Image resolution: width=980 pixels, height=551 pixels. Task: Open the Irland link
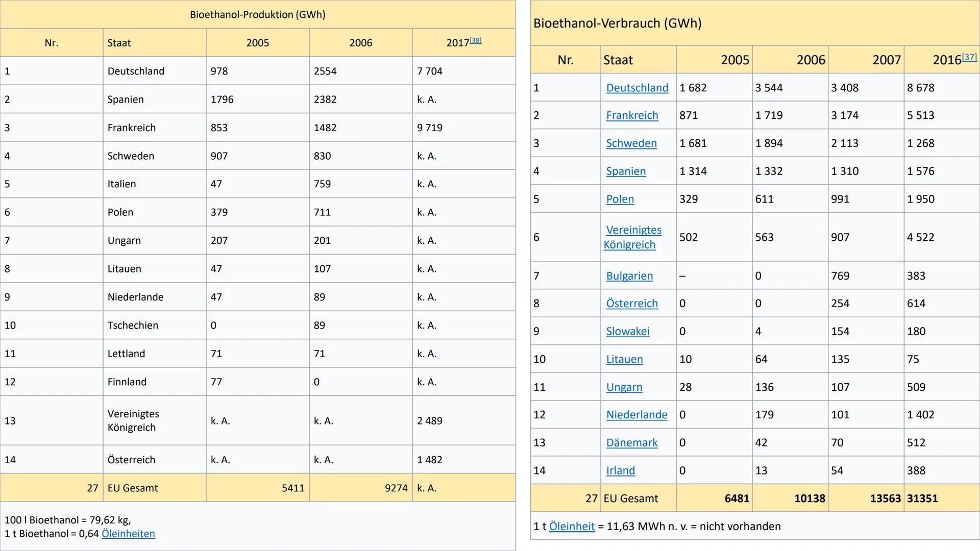(620, 470)
